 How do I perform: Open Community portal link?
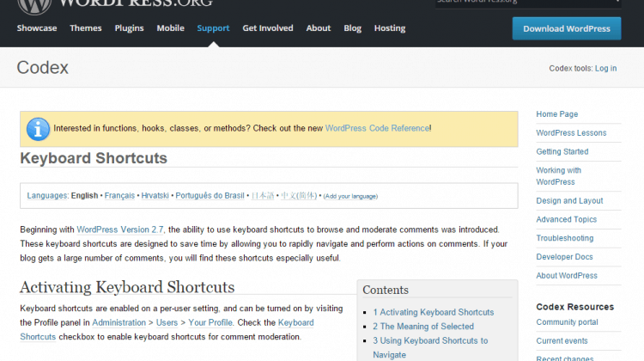(x=567, y=322)
